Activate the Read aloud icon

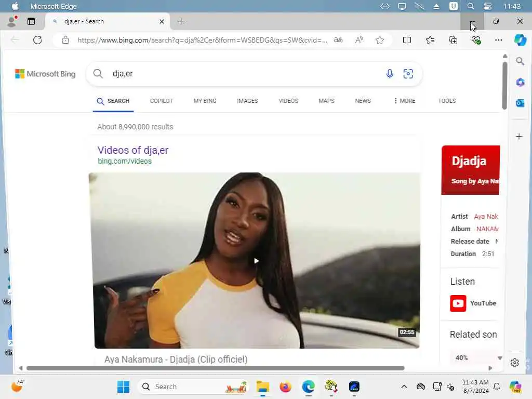tap(359, 40)
